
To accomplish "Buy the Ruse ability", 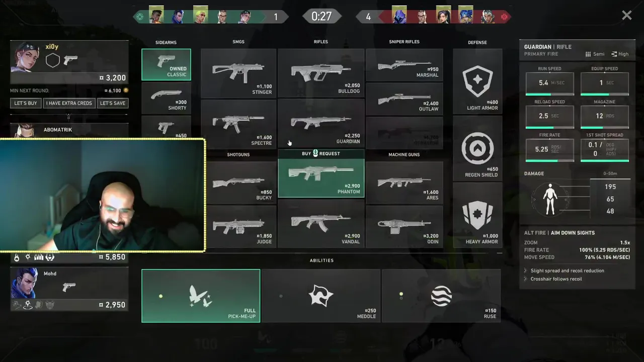I will pyautogui.click(x=441, y=296).
